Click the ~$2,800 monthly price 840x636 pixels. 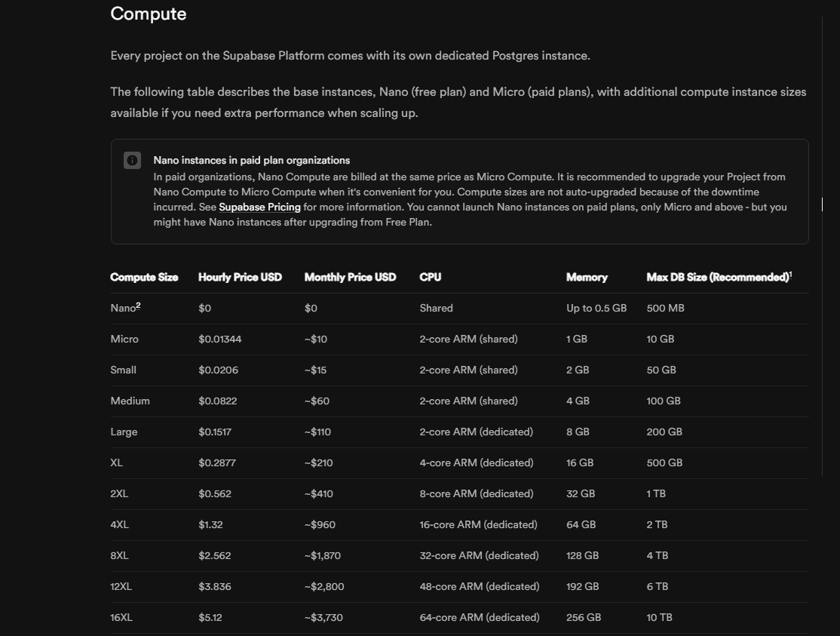click(x=324, y=587)
